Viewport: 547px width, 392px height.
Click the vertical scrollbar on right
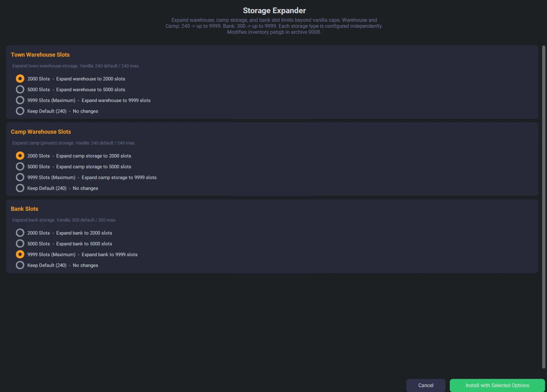tap(543, 207)
